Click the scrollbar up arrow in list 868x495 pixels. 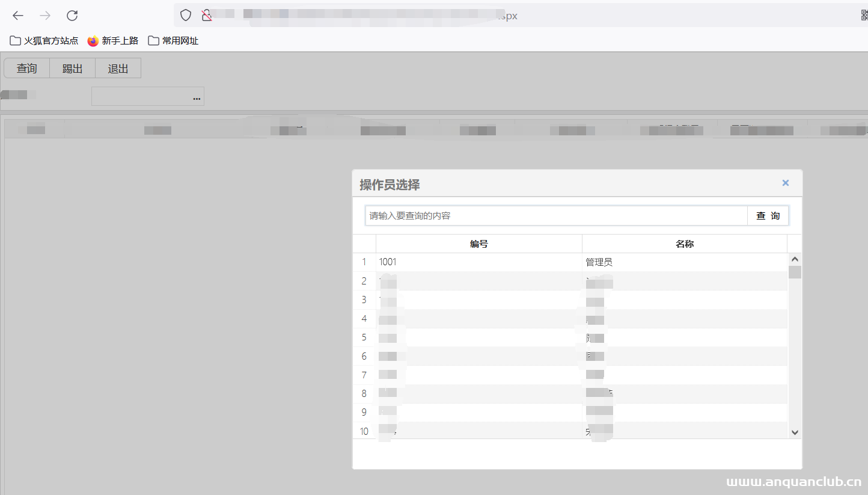click(x=795, y=259)
